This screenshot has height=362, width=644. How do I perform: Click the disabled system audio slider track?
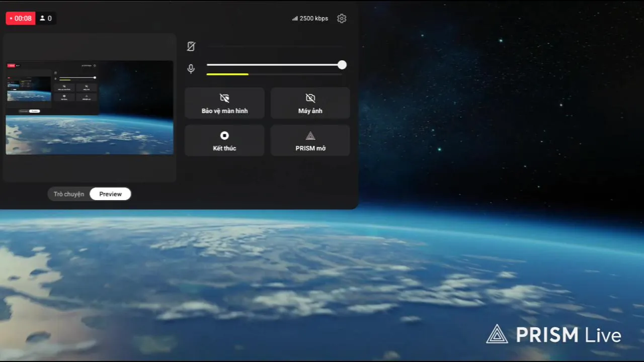[x=276, y=47]
